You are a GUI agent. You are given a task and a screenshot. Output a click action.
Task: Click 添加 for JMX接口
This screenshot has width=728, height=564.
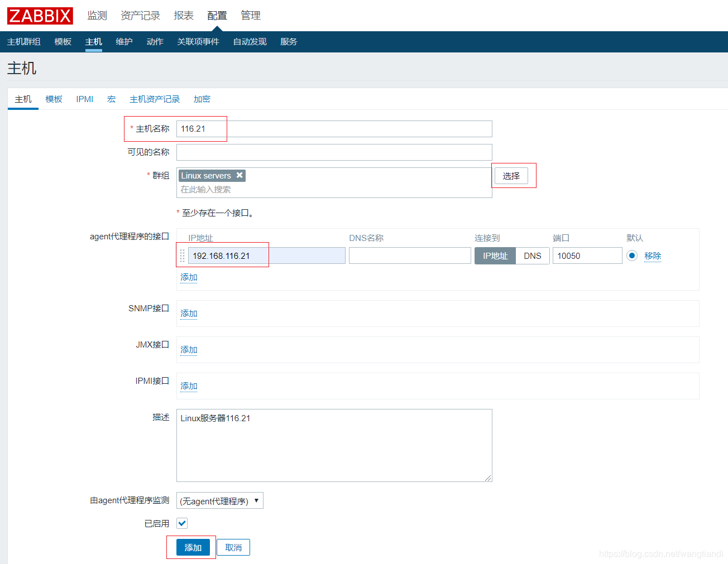pos(189,350)
